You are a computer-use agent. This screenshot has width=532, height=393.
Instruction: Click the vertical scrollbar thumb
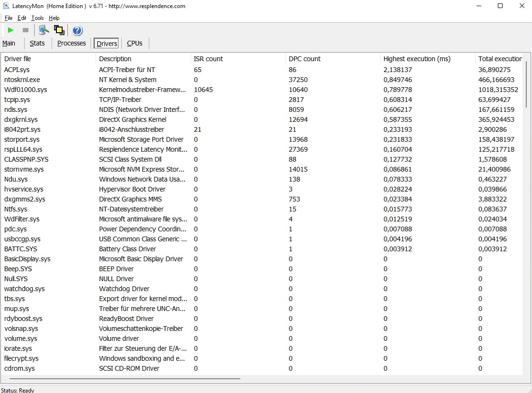(x=527, y=84)
